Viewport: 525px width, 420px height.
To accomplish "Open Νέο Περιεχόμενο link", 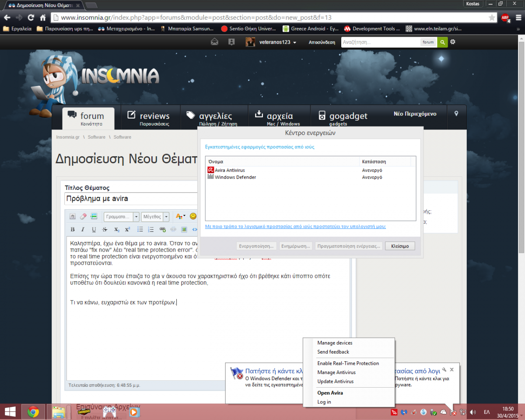I will click(x=415, y=114).
